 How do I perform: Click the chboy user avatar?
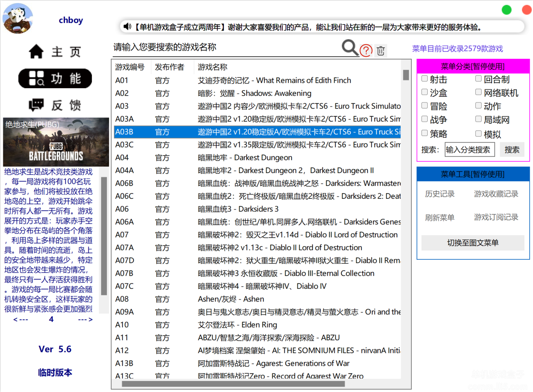(18, 18)
